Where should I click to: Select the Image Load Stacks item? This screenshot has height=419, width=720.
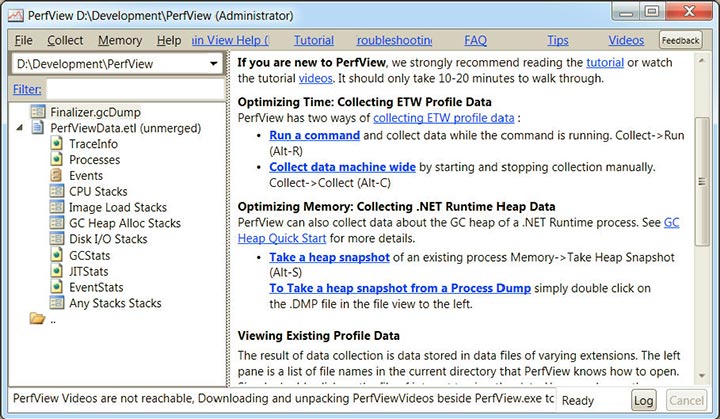[118, 207]
